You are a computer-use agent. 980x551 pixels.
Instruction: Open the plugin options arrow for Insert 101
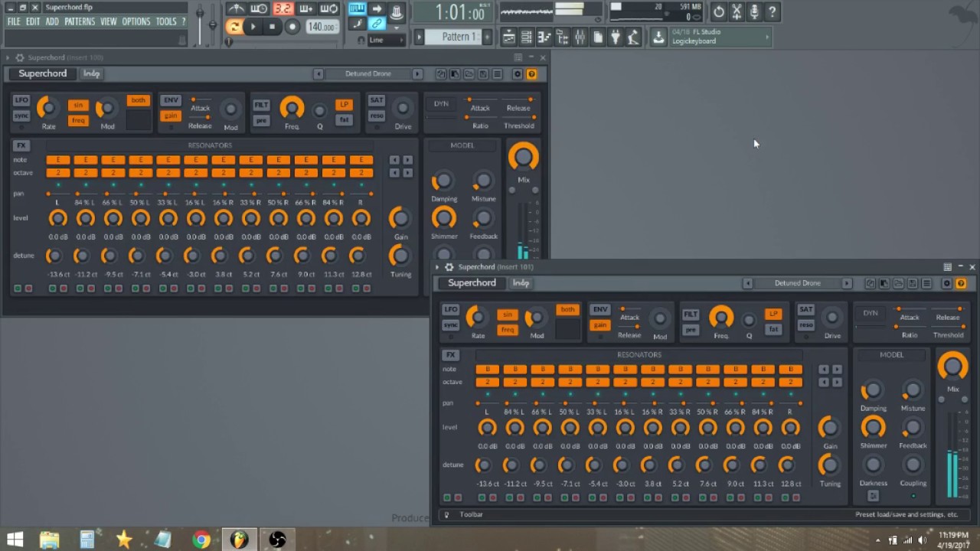click(437, 267)
